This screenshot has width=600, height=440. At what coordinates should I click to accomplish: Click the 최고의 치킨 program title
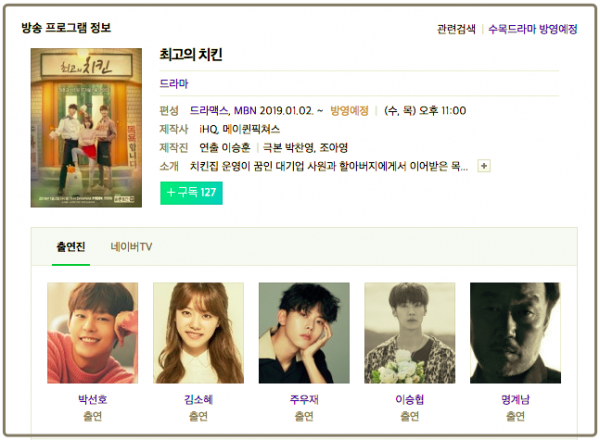coord(191,55)
